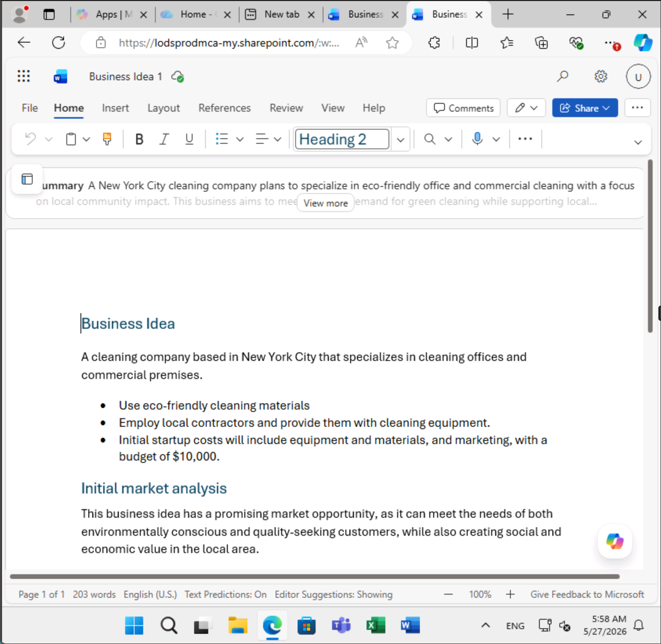Image resolution: width=661 pixels, height=644 pixels.
Task: Apply bullet list formatting
Action: pos(222,139)
